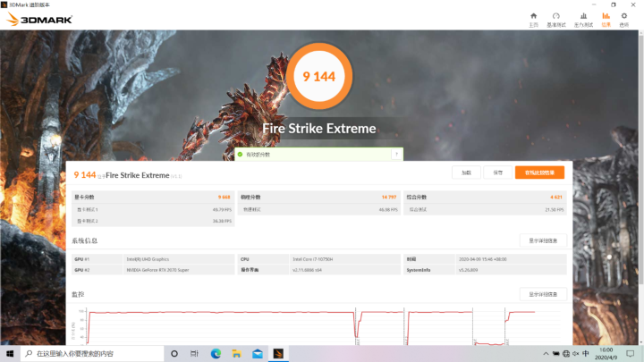Expand hidden system tray icons chevron
Viewport: 644px width, 362px height.
546,353
